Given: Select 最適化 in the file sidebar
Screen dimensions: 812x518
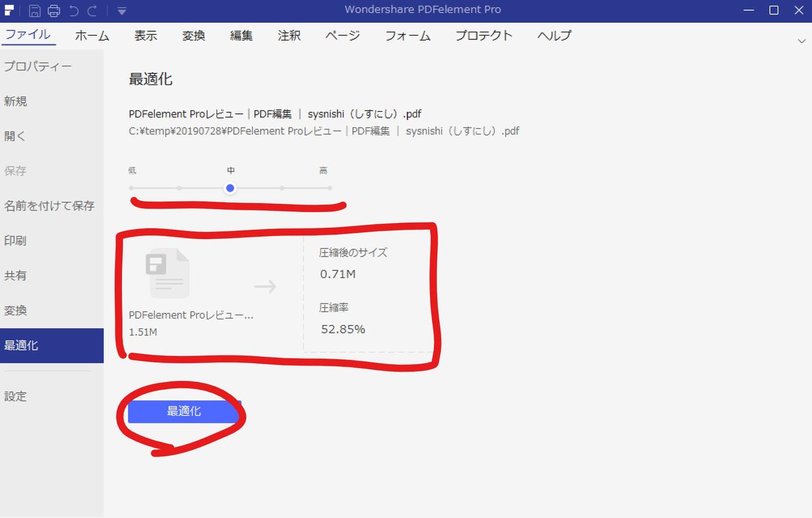Looking at the screenshot, I should point(51,345).
